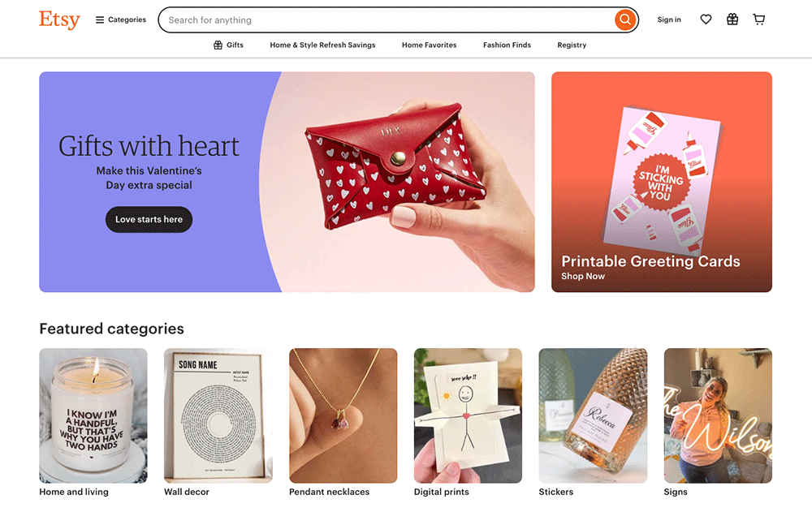Open the shopping cart icon
The width and height of the screenshot is (812, 512).
click(x=758, y=19)
